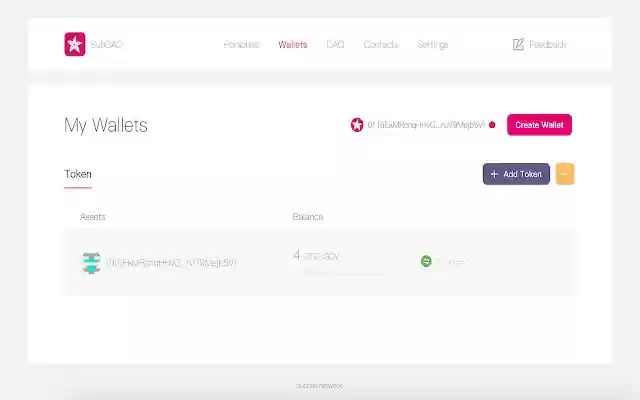Open the Contacts nav item
Viewport: 640px width, 400px height.
381,44
